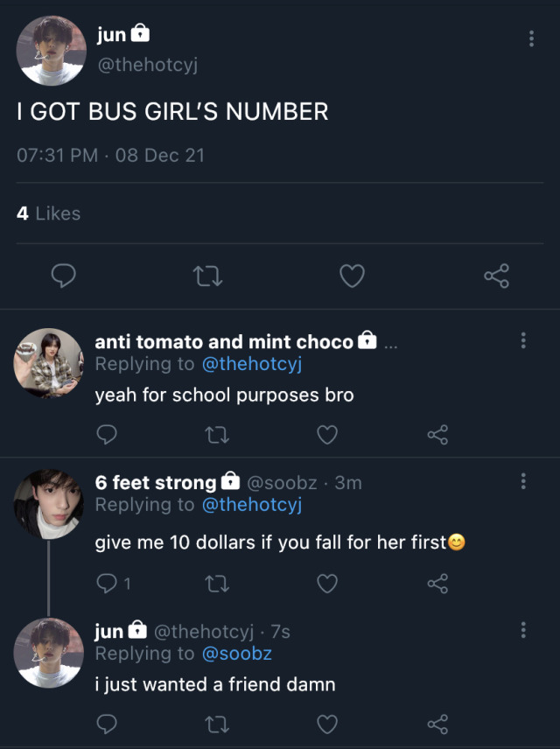
Task: Open anti tomato and mint choco's avatar
Action: [x=48, y=363]
